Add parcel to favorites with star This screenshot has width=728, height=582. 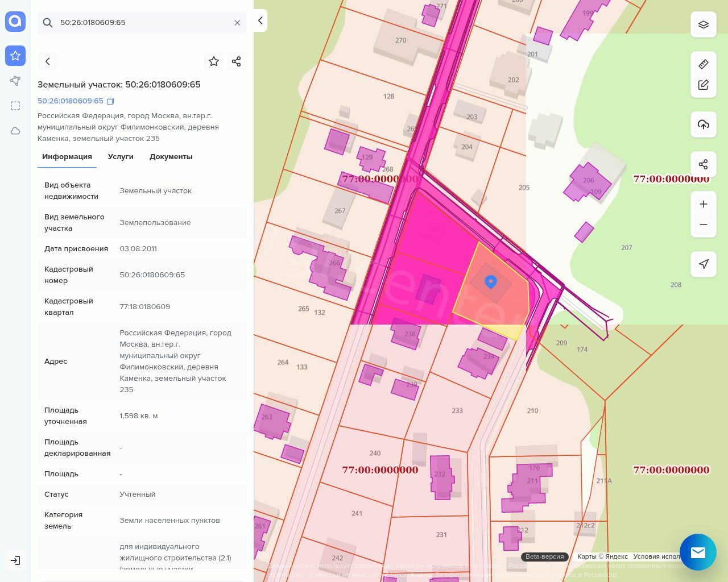pos(214,61)
